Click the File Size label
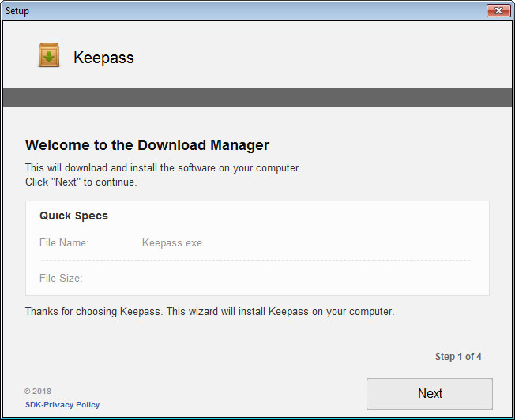This screenshot has height=420, width=515. click(x=61, y=278)
